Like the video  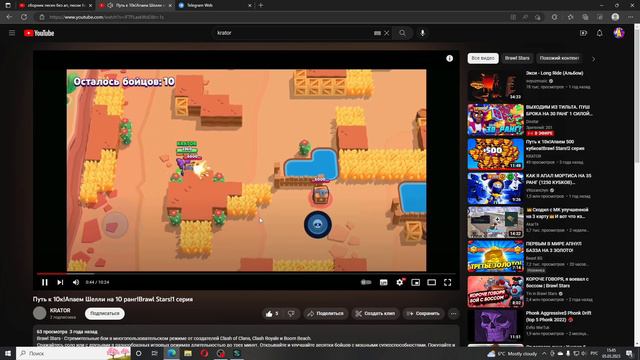(272, 313)
